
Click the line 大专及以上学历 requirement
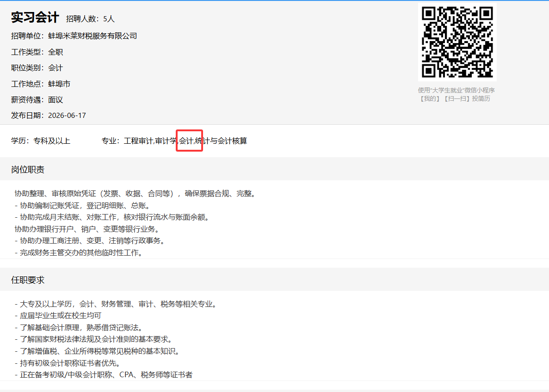click(117, 304)
